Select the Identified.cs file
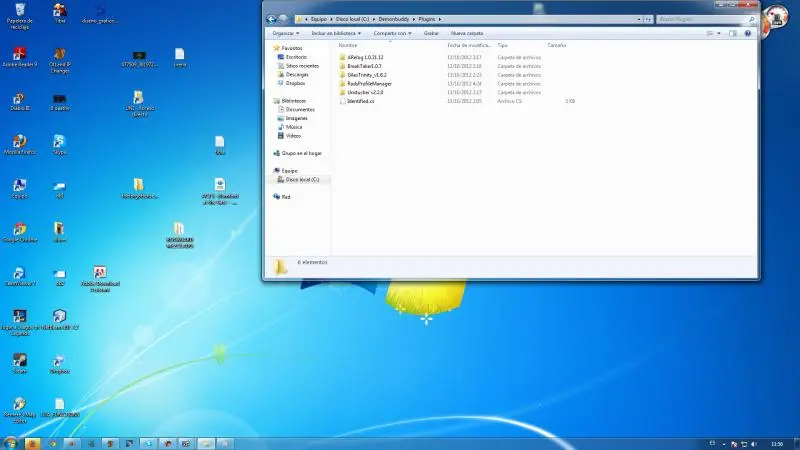The width and height of the screenshot is (800, 450). (360, 101)
